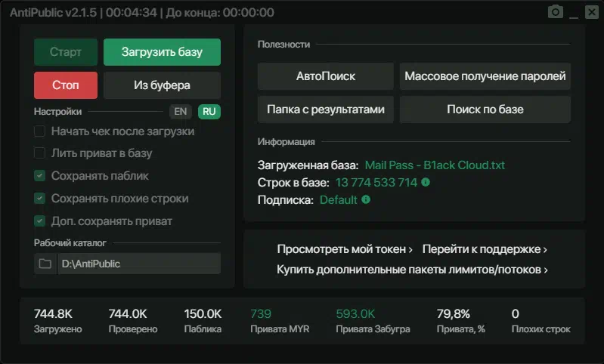
Task: Load lines via Из буфера button
Action: [x=162, y=85]
